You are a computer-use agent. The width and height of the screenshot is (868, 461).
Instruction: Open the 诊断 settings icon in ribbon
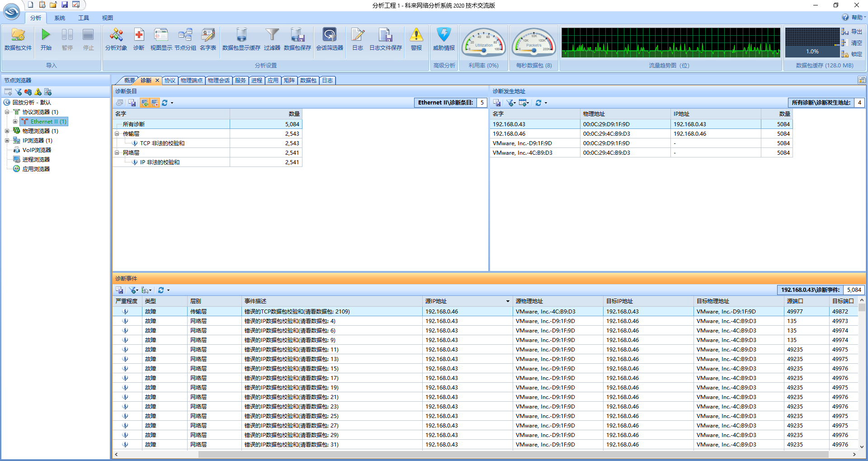(139, 40)
